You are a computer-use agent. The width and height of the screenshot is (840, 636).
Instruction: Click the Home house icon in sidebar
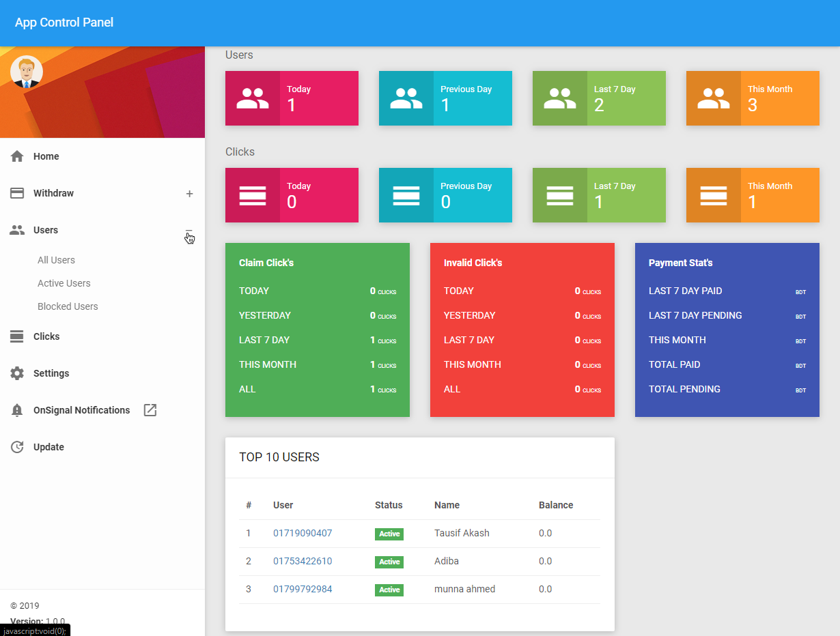(17, 156)
